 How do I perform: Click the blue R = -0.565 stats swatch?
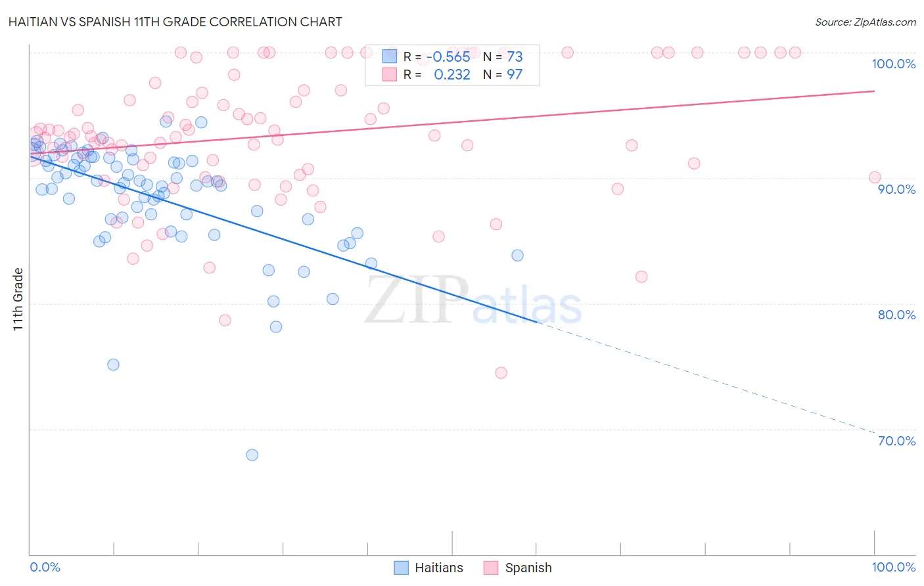(390, 56)
